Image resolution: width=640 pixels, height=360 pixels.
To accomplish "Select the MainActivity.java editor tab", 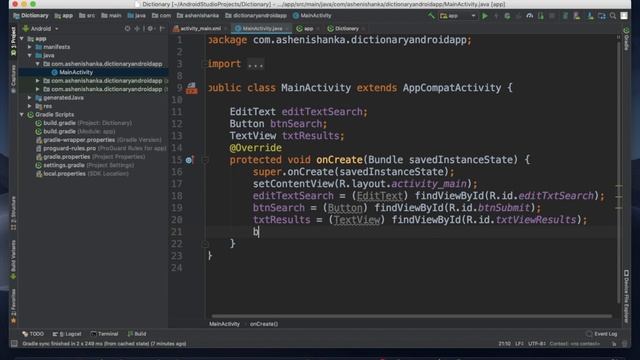I will 262,29.
